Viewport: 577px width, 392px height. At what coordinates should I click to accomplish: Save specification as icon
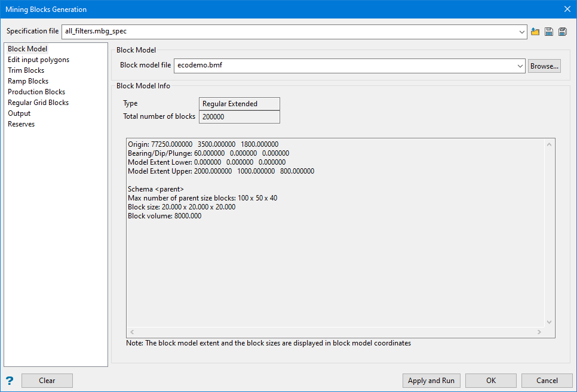pyautogui.click(x=562, y=32)
